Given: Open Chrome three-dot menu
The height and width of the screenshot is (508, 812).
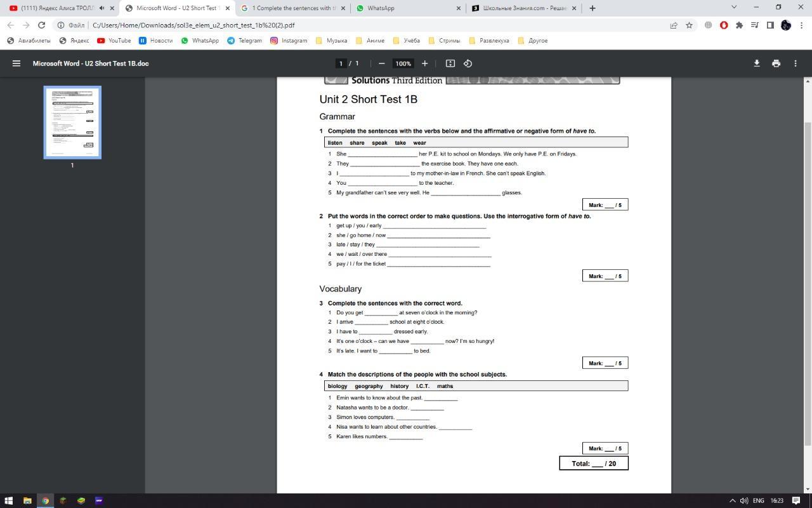Looking at the screenshot, I should click(x=801, y=25).
